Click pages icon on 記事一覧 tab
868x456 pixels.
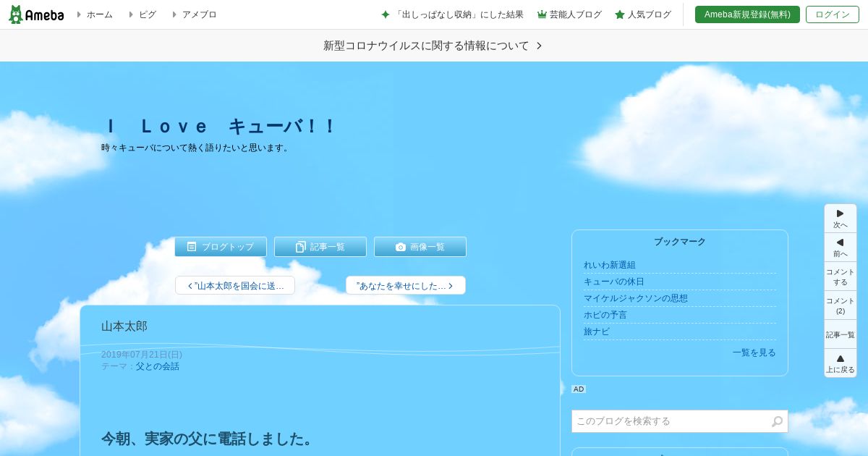coord(301,247)
